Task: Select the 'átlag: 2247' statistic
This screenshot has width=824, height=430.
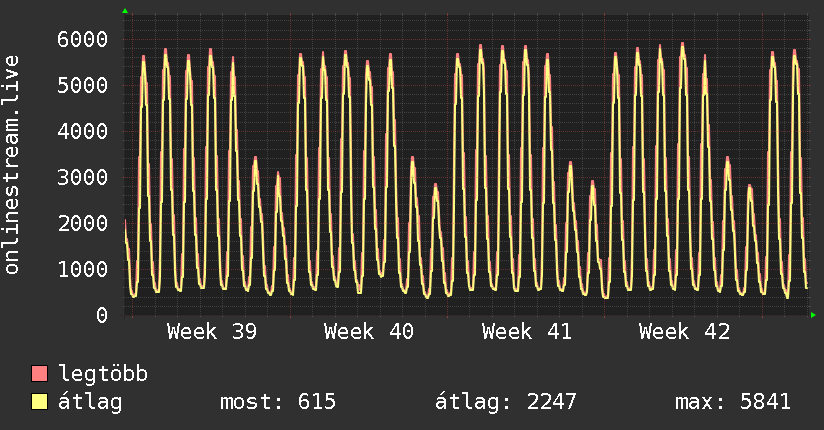Action: 506,402
